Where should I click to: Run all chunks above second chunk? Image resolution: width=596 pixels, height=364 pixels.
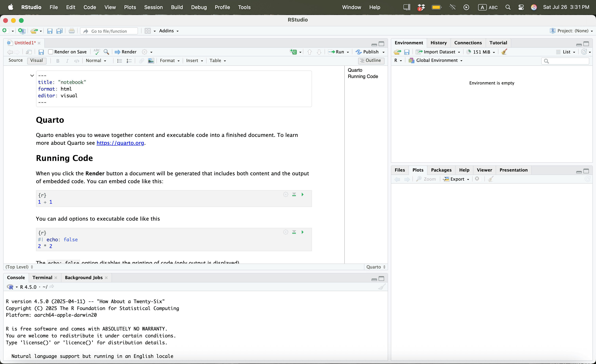pyautogui.click(x=294, y=232)
